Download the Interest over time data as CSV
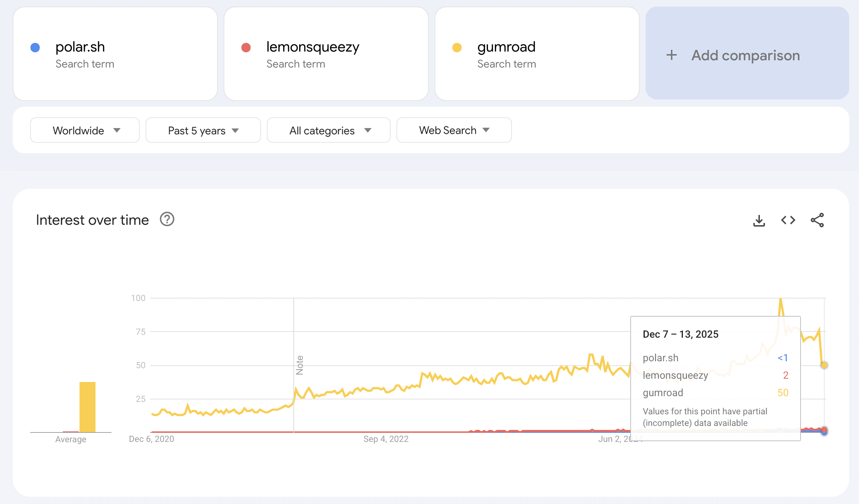859x504 pixels. 759,220
